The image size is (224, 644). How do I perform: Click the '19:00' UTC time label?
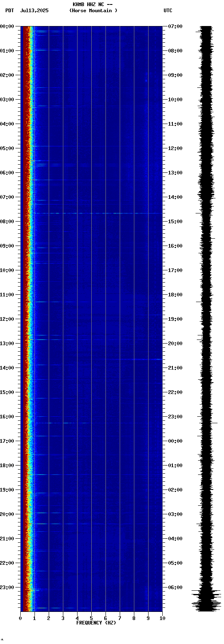(x=175, y=319)
